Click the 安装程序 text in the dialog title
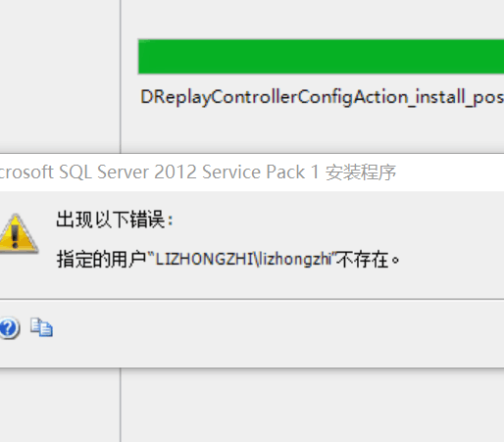 (361, 172)
